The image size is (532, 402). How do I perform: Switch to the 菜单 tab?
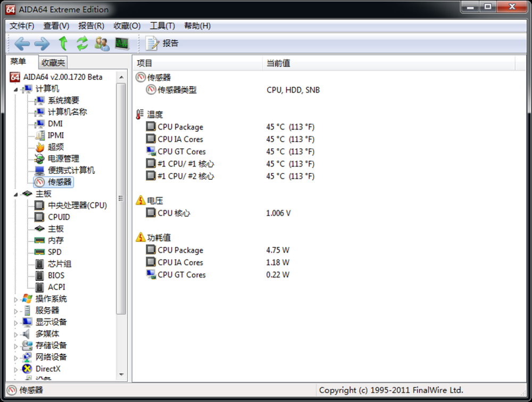[x=18, y=61]
